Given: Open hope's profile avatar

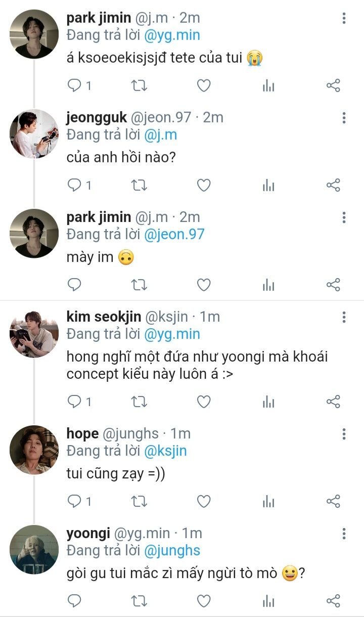Looking at the screenshot, I should [x=34, y=450].
